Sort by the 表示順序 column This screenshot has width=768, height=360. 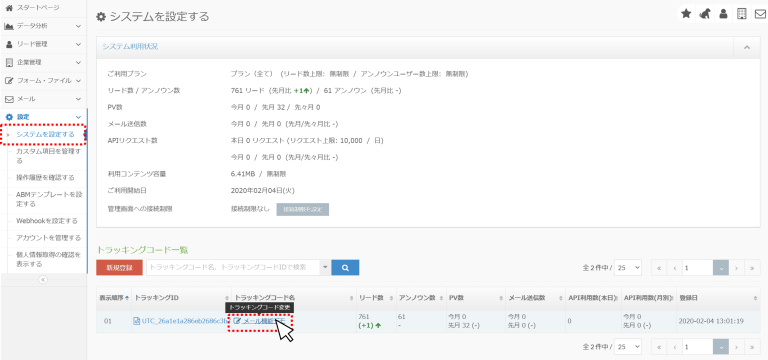[x=113, y=298]
